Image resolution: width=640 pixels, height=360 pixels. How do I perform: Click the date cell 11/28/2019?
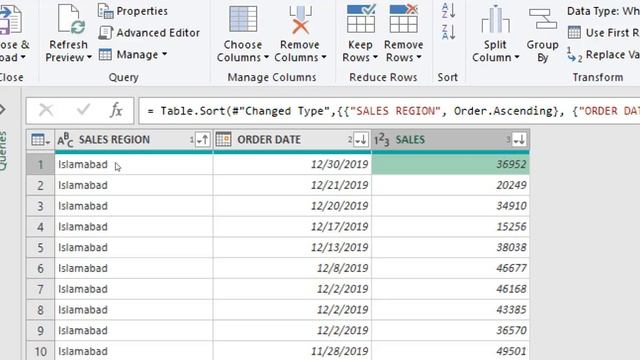[x=292, y=351]
